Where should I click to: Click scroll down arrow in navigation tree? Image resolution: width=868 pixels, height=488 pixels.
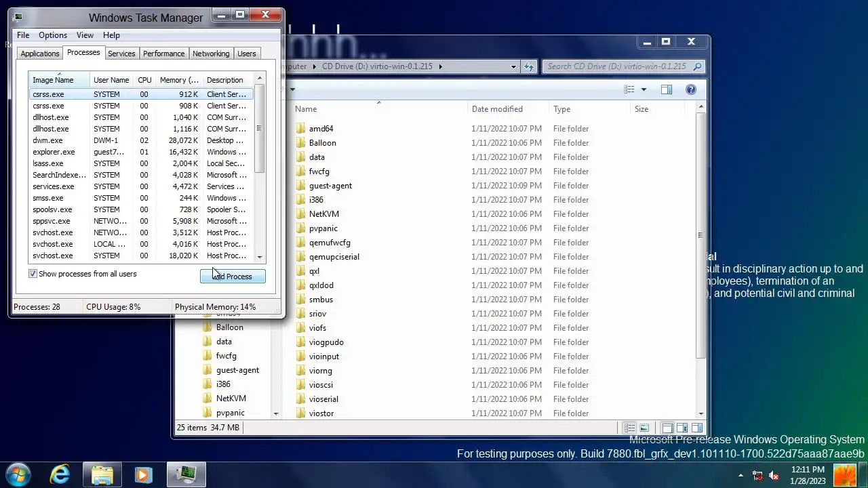click(x=276, y=413)
